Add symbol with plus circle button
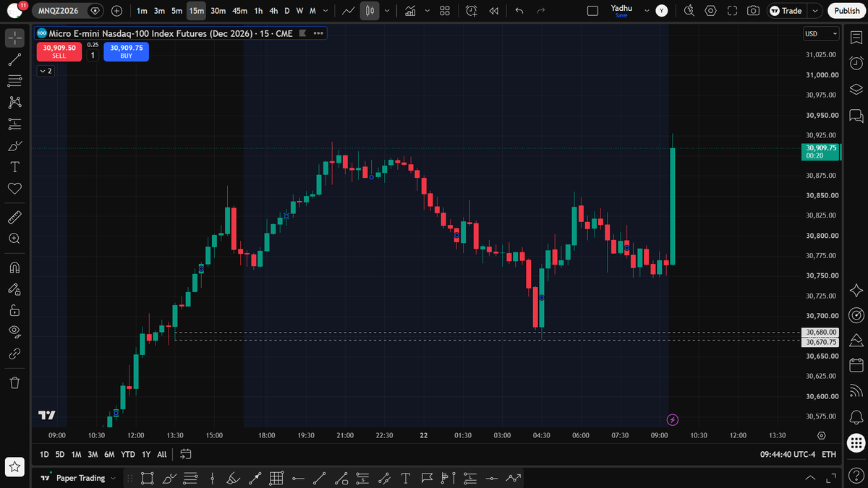 pyautogui.click(x=116, y=11)
